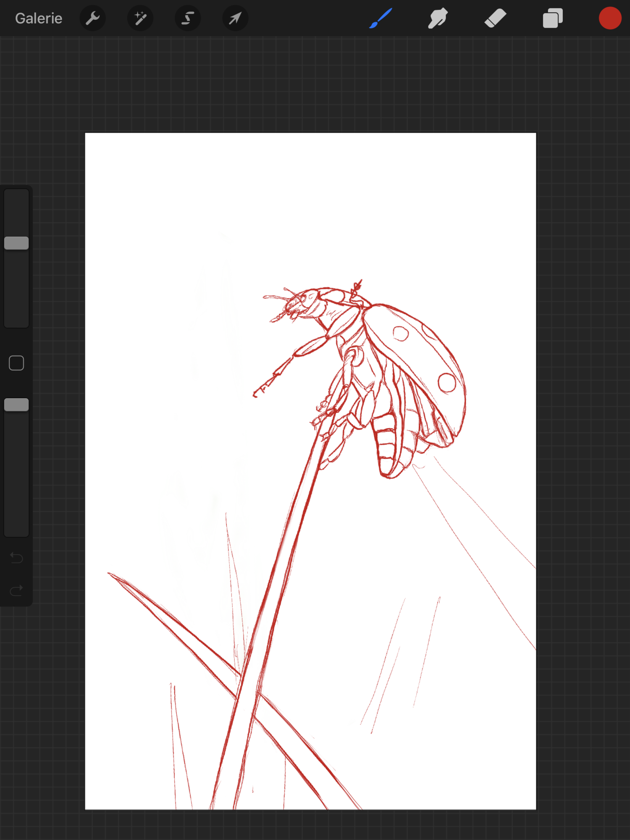Image resolution: width=630 pixels, height=840 pixels.
Task: Tap the square Modify button in sidebar
Action: coord(16,363)
